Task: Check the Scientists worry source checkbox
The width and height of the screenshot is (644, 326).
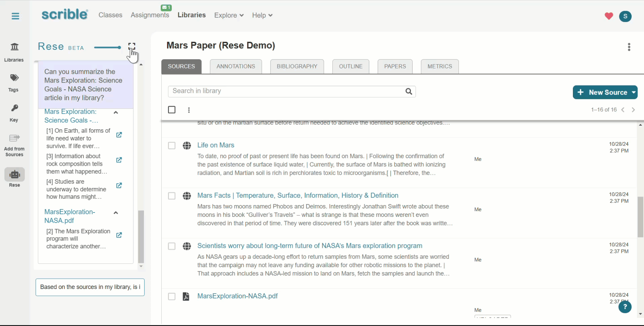Action: [172, 246]
